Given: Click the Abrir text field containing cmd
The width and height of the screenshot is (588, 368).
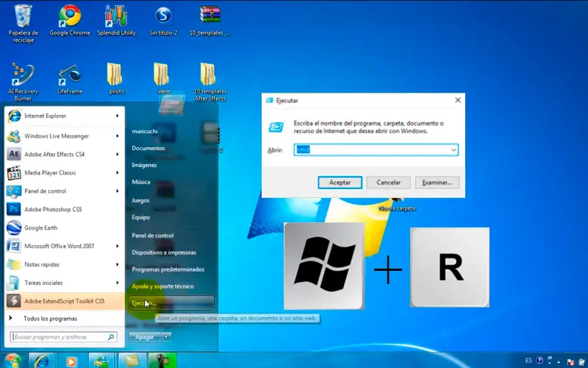Looking at the screenshot, I should [x=376, y=150].
